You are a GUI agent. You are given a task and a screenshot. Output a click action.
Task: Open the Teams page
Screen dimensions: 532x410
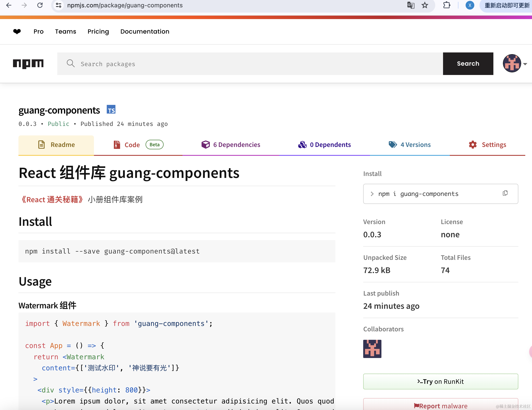pyautogui.click(x=66, y=31)
